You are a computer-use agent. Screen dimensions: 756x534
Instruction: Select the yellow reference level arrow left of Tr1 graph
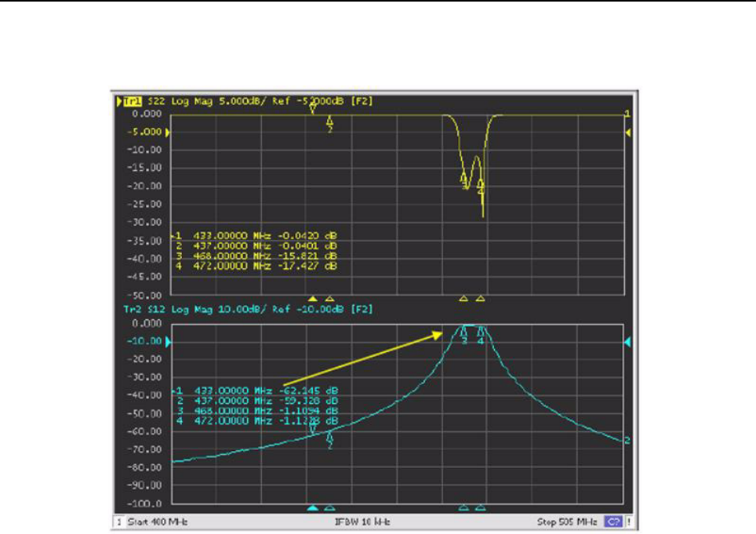167,133
